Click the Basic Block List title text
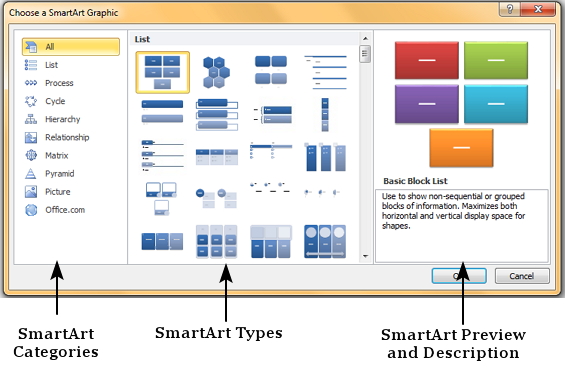The width and height of the screenshot is (565, 378). (x=415, y=181)
